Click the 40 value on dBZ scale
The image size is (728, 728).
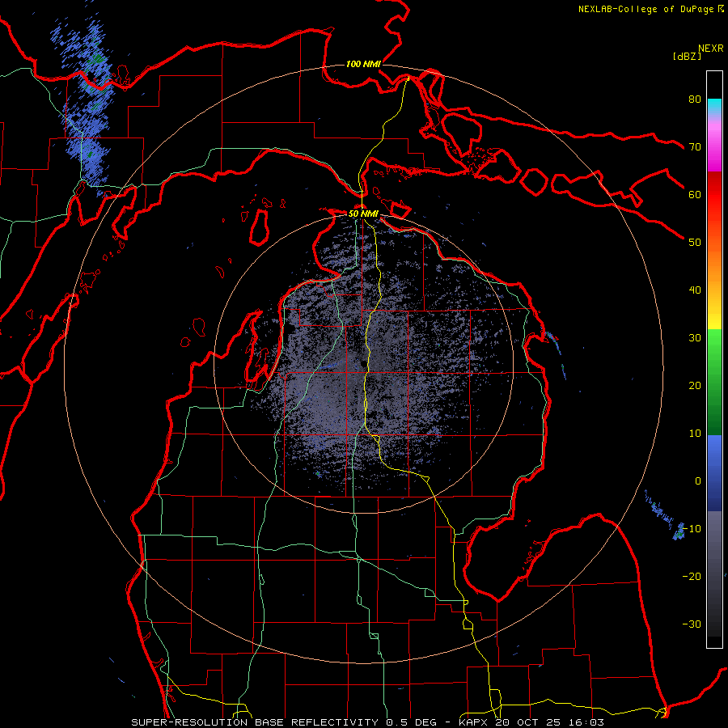(x=695, y=290)
